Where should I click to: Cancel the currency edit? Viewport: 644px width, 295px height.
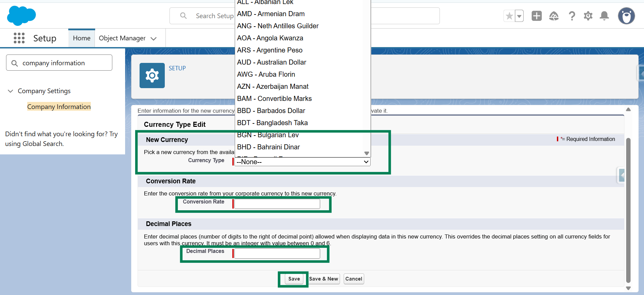coord(354,279)
